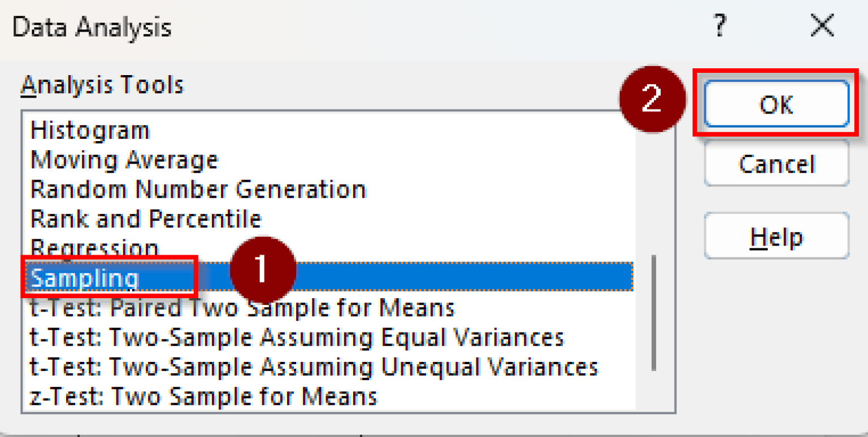Click the Cancel button
This screenshot has height=437, width=868.
point(776,164)
